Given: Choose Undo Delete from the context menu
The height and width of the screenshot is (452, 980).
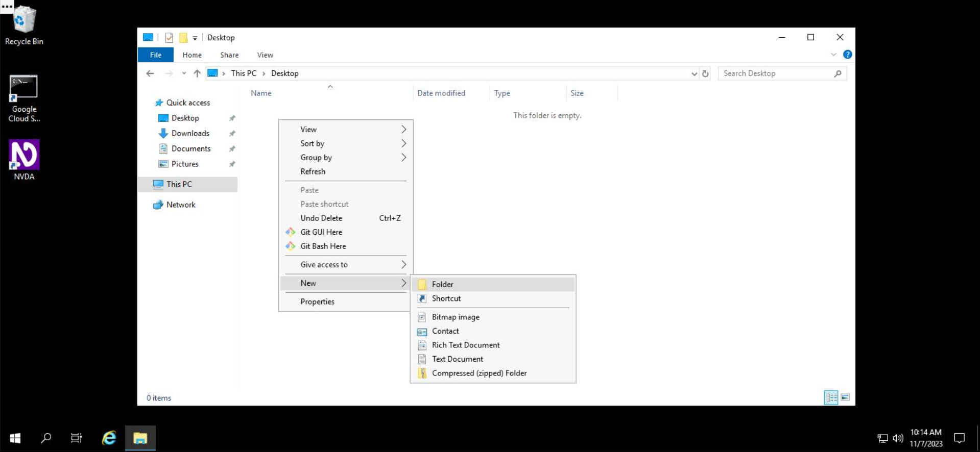Looking at the screenshot, I should click(346, 218).
